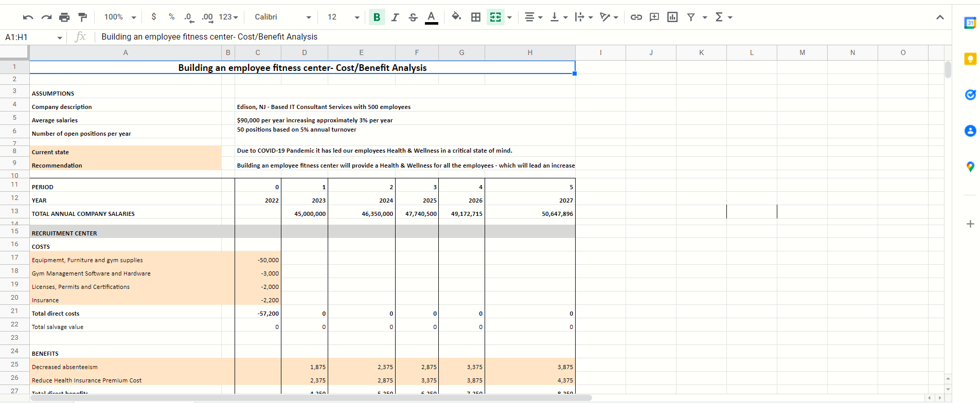Image resolution: width=980 pixels, height=403 pixels.
Task: Select row 21 header
Action: 14,311
